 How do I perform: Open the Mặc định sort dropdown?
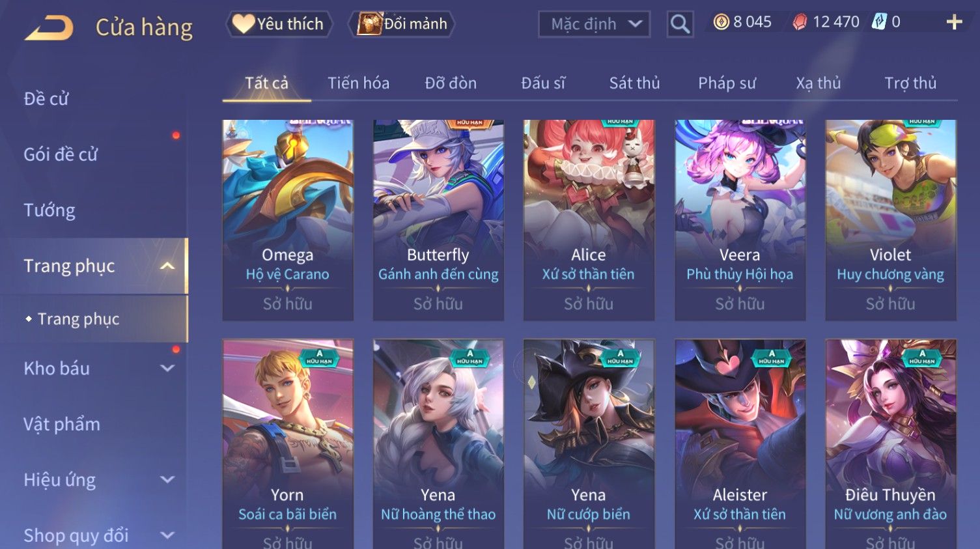pyautogui.click(x=594, y=24)
